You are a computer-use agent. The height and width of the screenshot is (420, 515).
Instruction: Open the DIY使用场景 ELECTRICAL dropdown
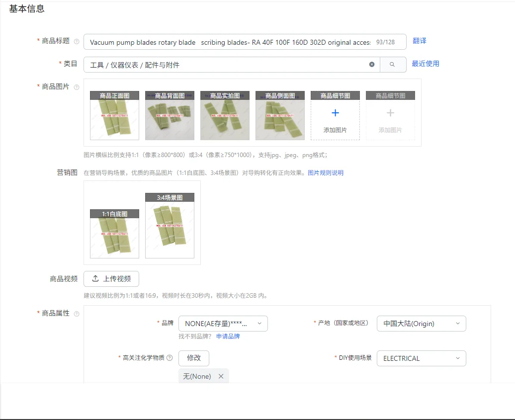click(x=421, y=358)
